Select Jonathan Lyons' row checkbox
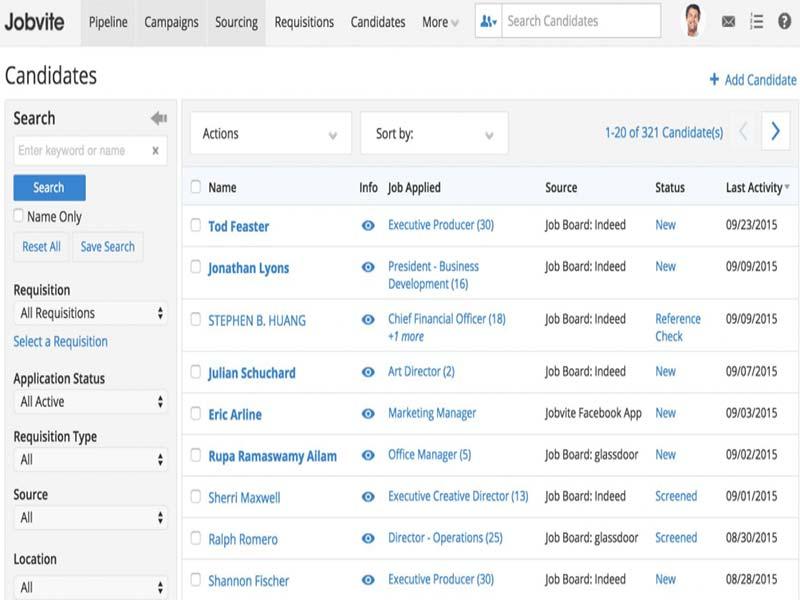 [195, 266]
